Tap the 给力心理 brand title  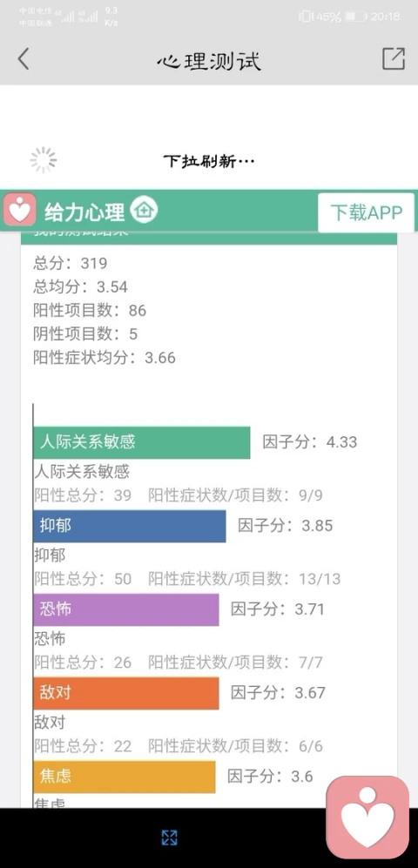84,212
